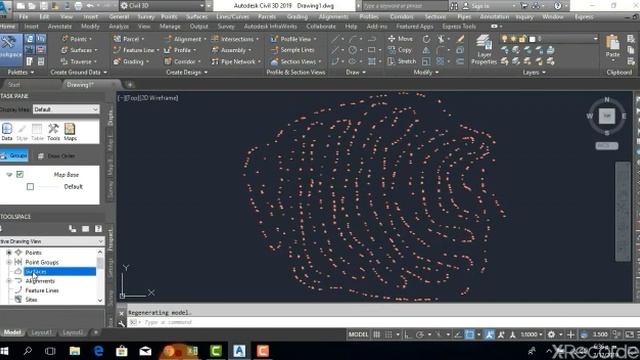The height and width of the screenshot is (360, 640).
Task: Open the Active Drawing View dropdown
Action: [x=52, y=241]
